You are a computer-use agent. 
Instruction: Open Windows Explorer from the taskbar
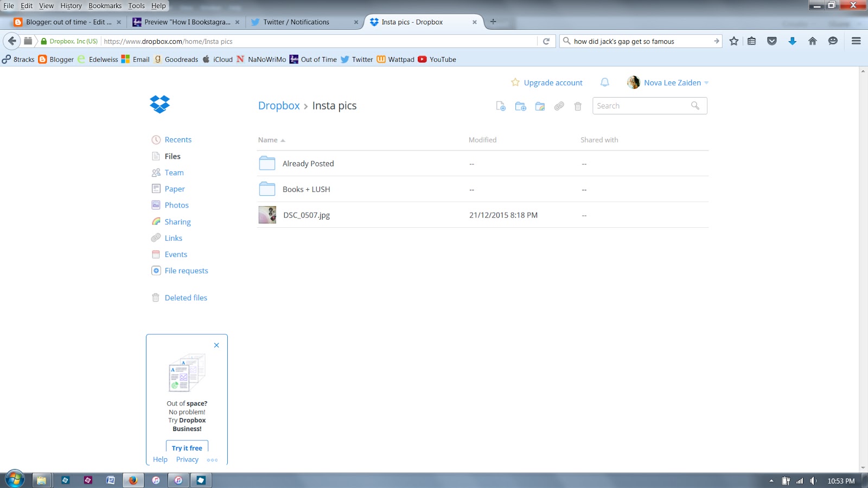(41, 480)
